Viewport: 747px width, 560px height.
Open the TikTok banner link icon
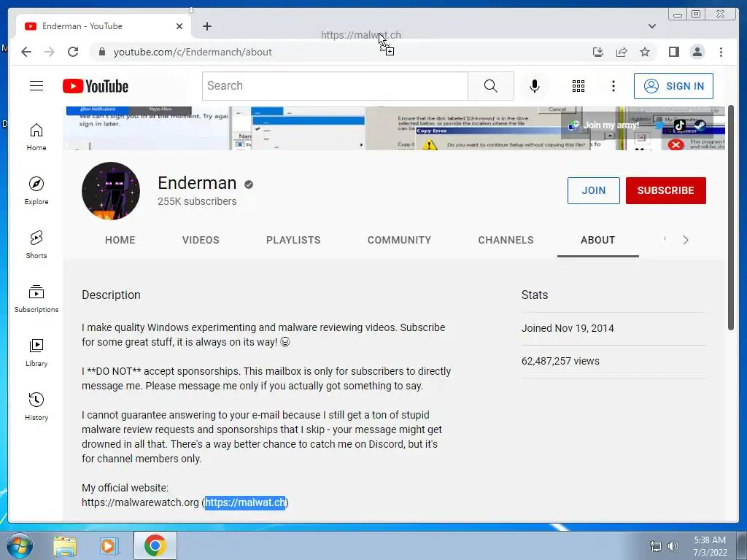pos(679,125)
